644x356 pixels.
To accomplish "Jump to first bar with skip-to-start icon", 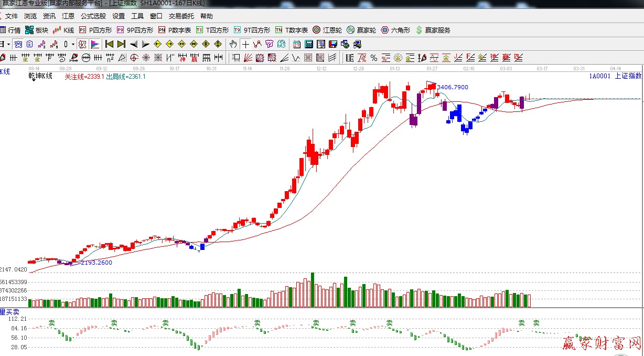I will tap(109, 44).
